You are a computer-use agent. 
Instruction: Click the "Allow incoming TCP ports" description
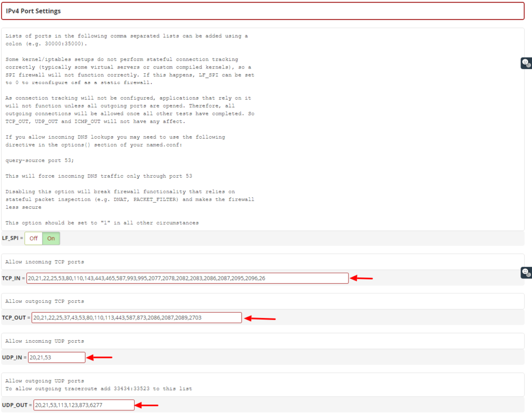(x=45, y=262)
